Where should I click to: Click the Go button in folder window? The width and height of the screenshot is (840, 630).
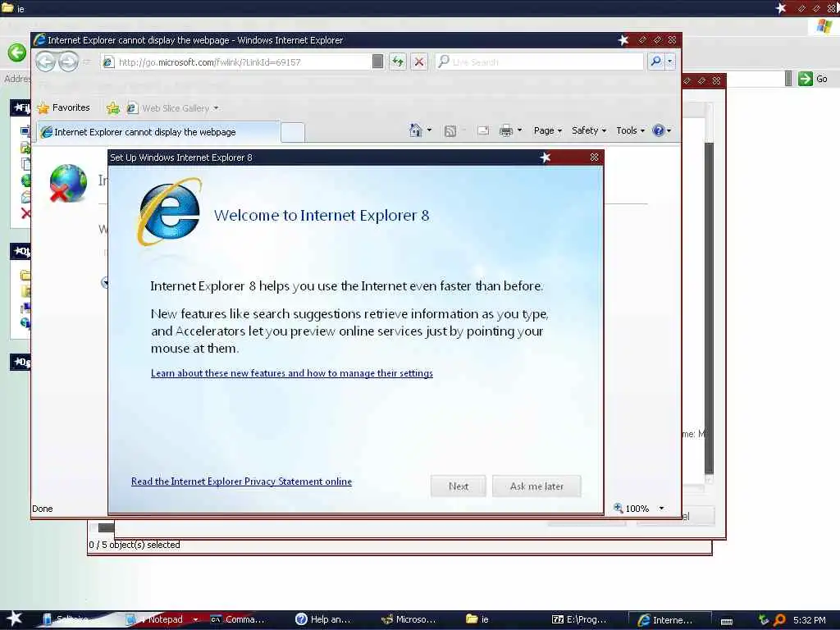tap(813, 79)
